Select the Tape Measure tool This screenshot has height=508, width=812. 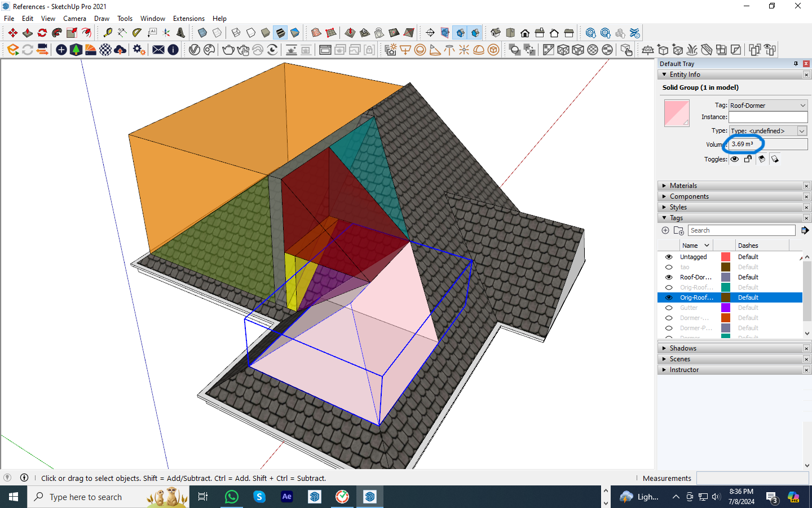click(x=107, y=33)
